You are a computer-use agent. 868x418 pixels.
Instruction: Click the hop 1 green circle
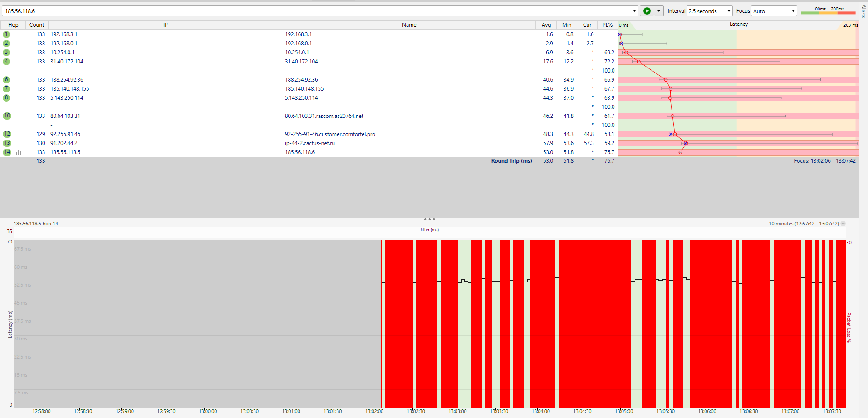click(6, 34)
